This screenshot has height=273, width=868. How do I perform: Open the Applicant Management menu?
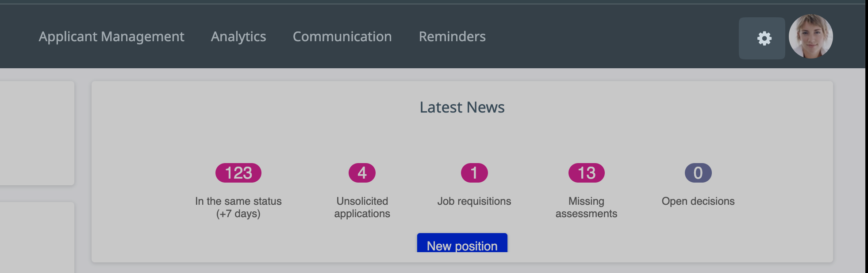(111, 36)
